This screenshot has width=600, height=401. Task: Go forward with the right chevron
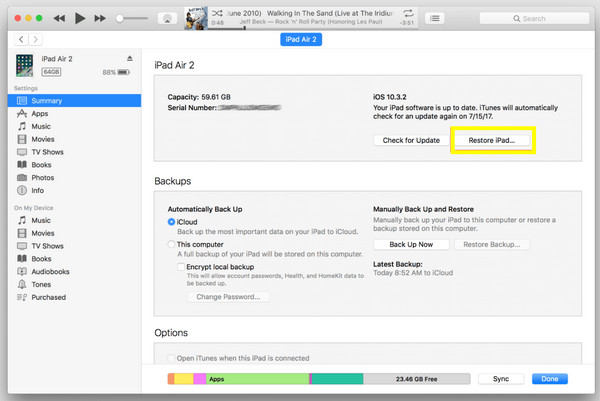click(35, 39)
